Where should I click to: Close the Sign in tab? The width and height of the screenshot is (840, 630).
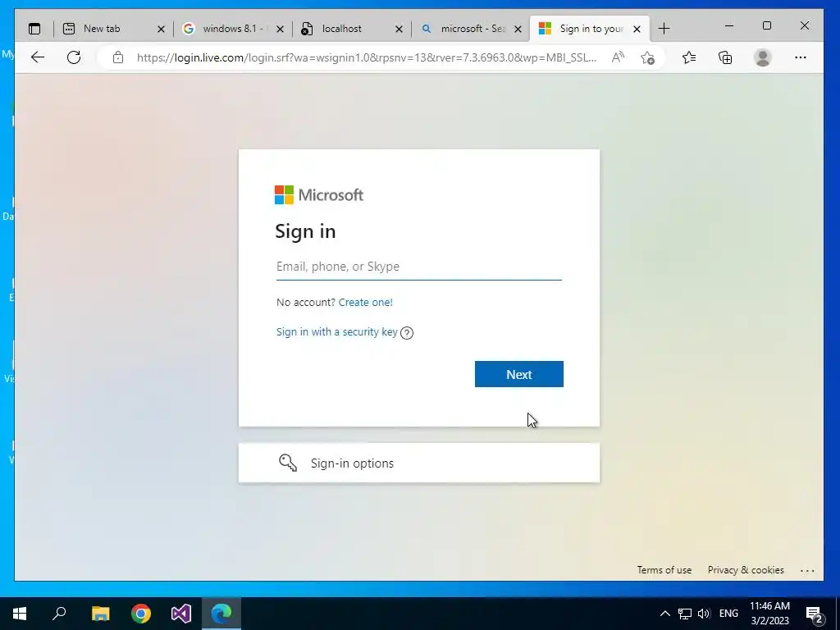coord(637,30)
